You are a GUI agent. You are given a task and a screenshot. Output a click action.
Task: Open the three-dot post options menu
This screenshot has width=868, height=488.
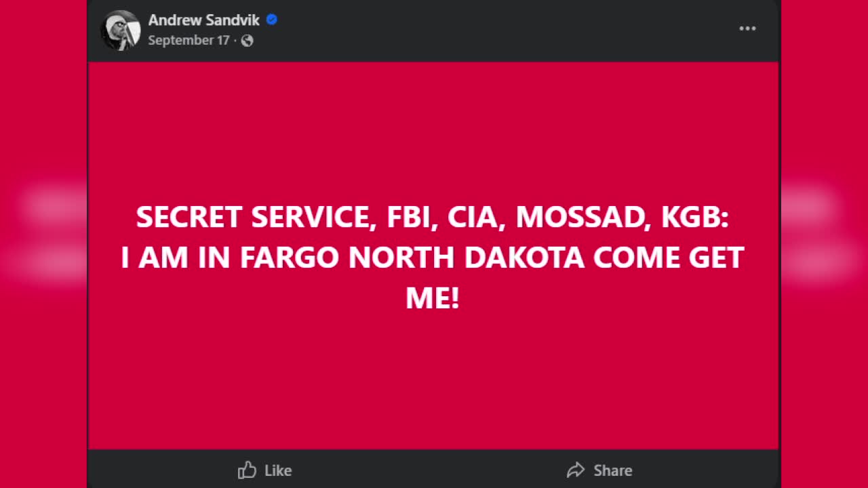click(x=747, y=28)
